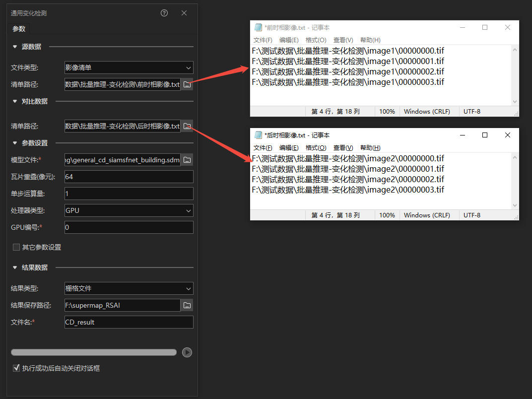Browse for the comparison data list path folder
The width and height of the screenshot is (532, 399).
[187, 127]
